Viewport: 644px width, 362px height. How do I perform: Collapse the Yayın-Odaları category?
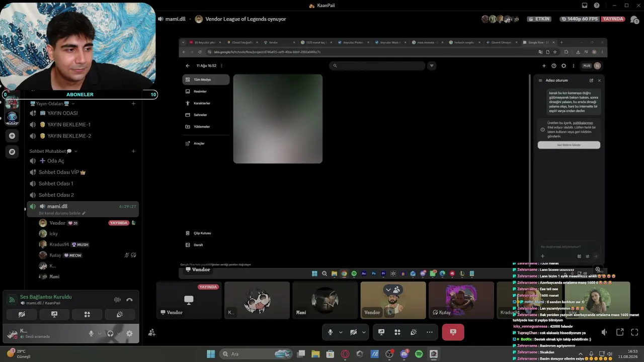[53, 104]
